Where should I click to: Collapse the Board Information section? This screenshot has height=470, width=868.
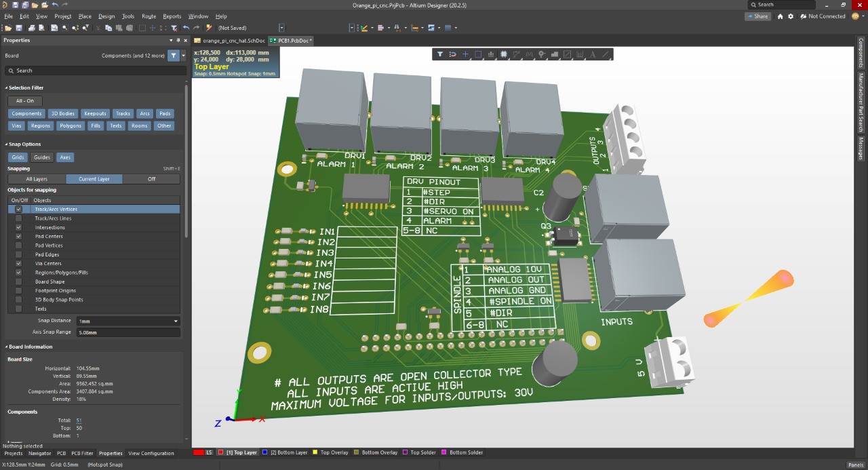click(x=7, y=347)
